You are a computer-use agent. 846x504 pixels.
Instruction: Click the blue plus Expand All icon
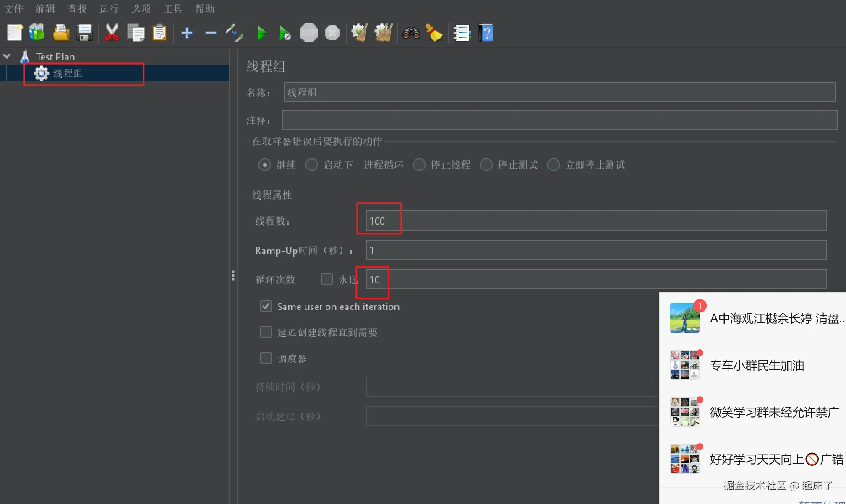pyautogui.click(x=187, y=33)
